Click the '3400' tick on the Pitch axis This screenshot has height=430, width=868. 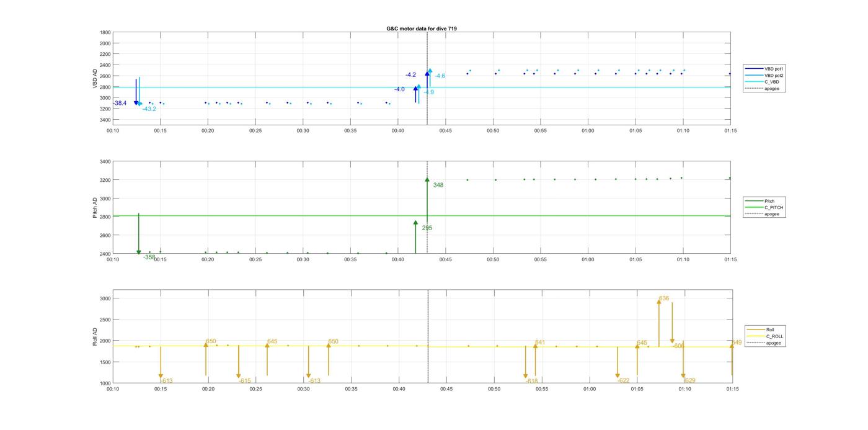coord(105,161)
